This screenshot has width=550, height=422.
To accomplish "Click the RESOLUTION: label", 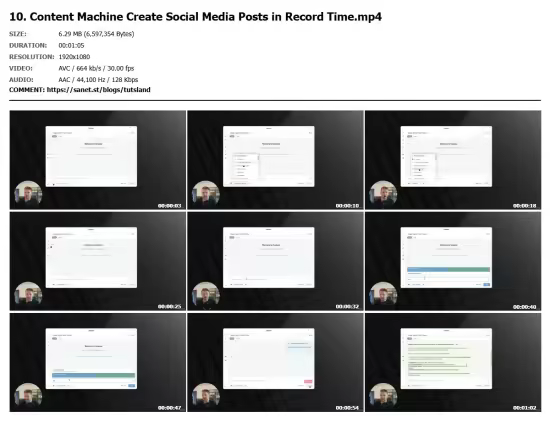I will [32, 57].
